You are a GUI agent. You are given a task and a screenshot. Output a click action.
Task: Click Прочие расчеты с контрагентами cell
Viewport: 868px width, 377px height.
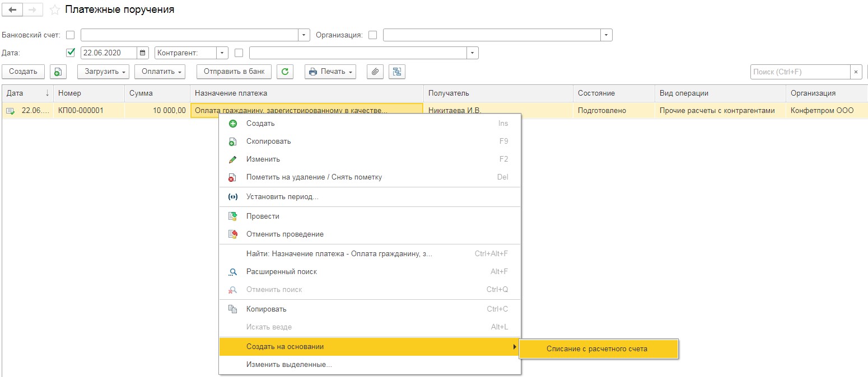[x=720, y=111]
